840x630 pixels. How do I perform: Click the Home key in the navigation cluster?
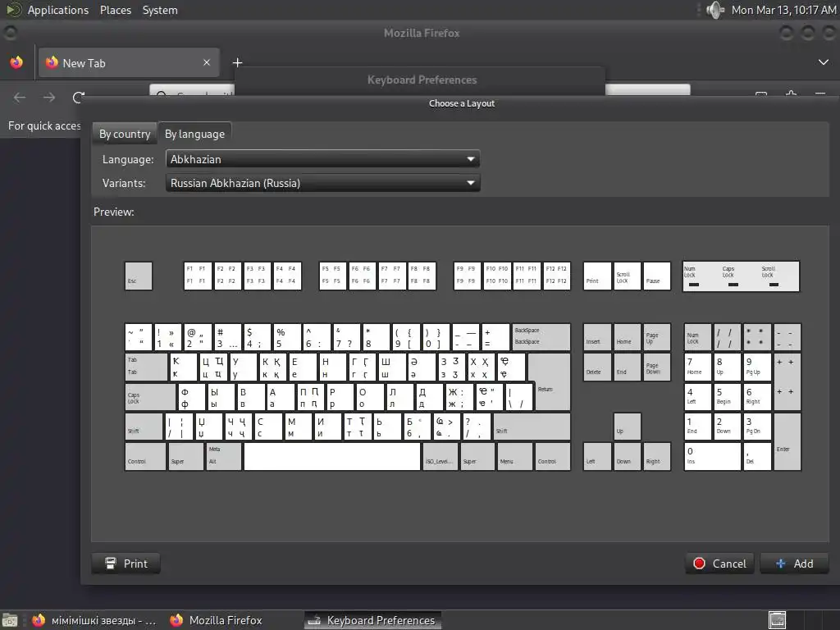(628, 337)
